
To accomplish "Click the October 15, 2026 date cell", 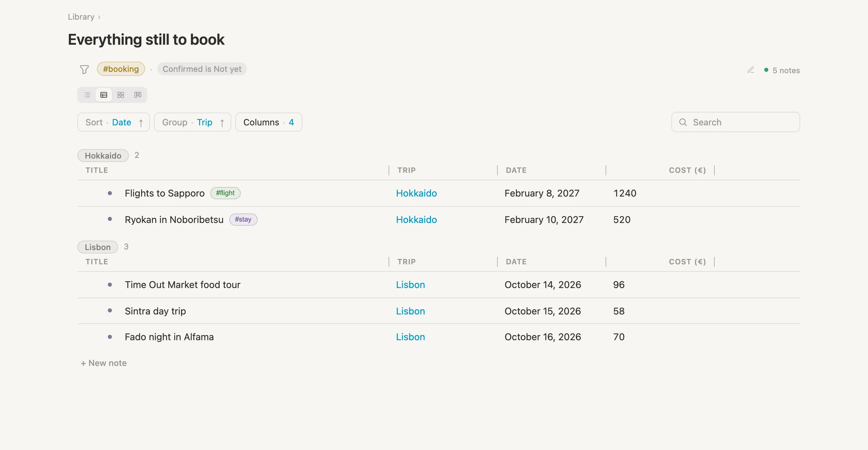I will [542, 311].
